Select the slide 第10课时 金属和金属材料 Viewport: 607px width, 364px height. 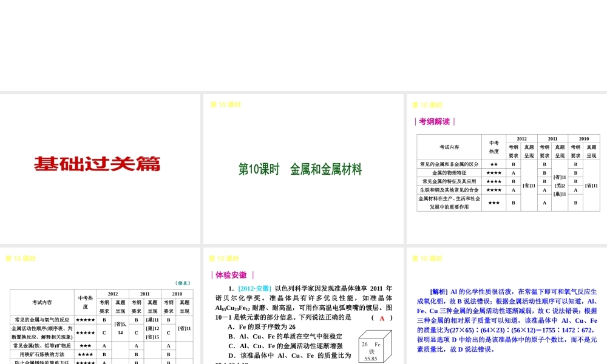[x=303, y=169]
